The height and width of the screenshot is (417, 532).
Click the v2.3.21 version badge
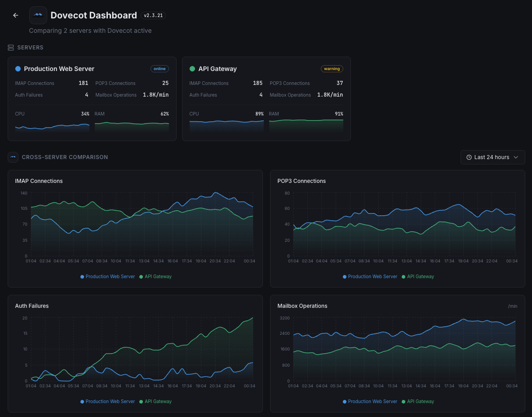pos(153,15)
